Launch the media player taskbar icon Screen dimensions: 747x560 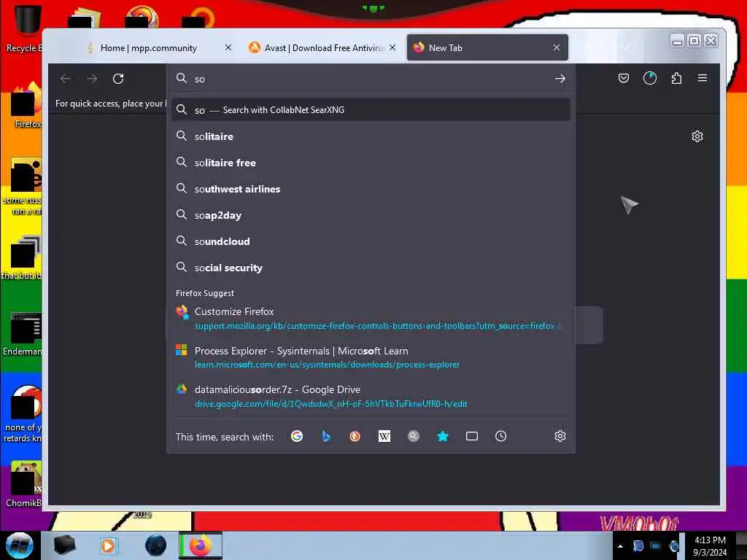[x=108, y=545]
